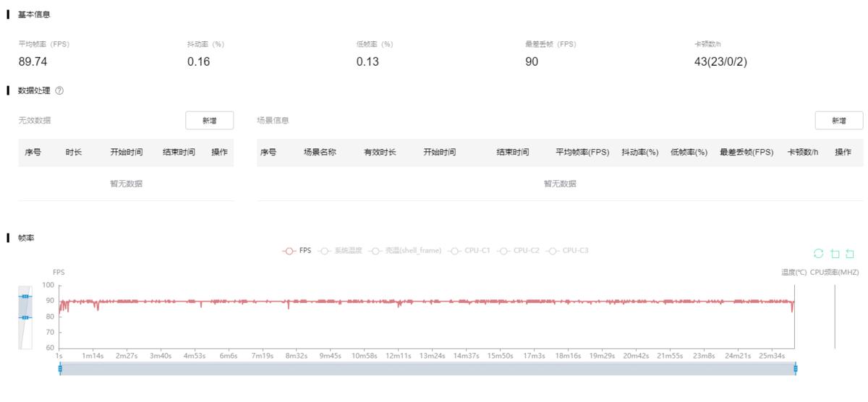Click the middle green zoom-area icon
Viewport: 868px width, 402px height.
[x=835, y=253]
